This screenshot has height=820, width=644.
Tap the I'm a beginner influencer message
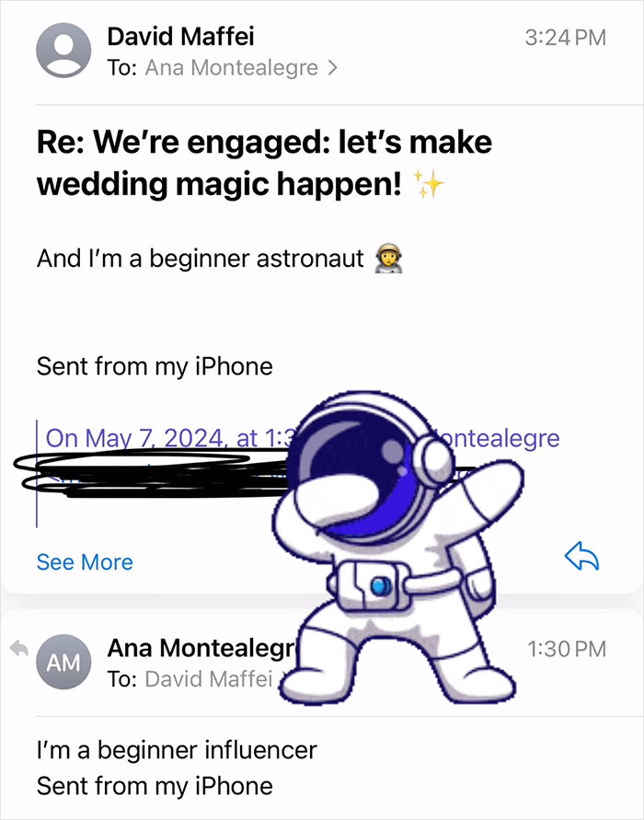click(177, 750)
